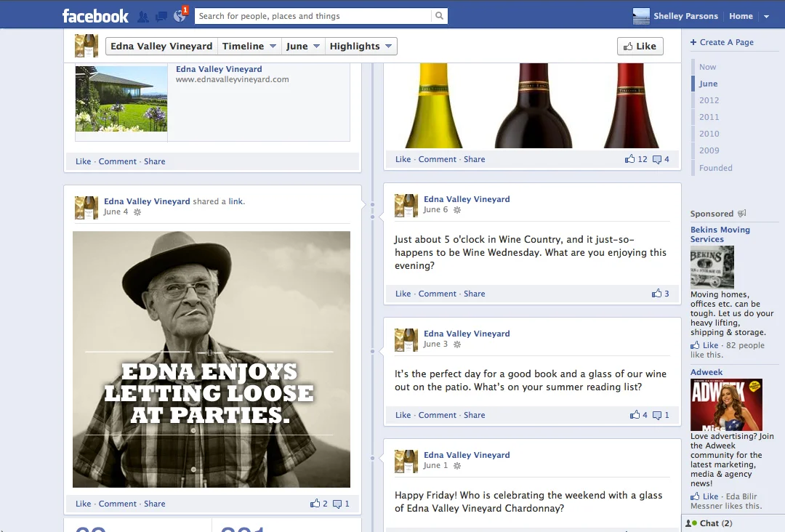
Task: Click the likes thumb icon on June 3 post
Action: 635,414
